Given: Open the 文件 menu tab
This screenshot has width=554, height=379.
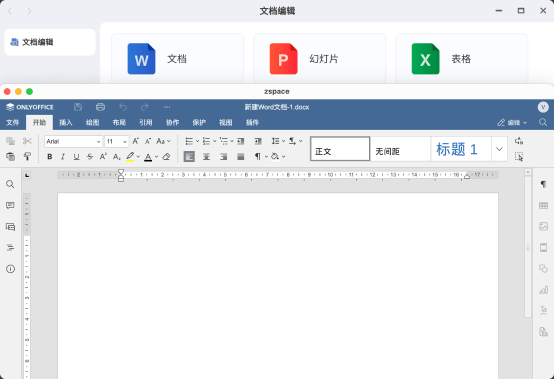Looking at the screenshot, I should 12,123.
